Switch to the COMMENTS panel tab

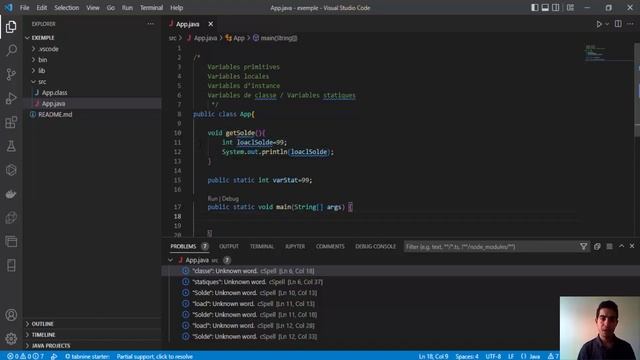click(330, 246)
